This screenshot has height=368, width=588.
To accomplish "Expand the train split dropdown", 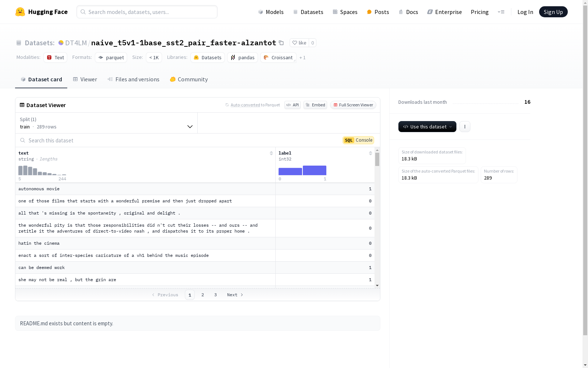I will [x=106, y=123].
